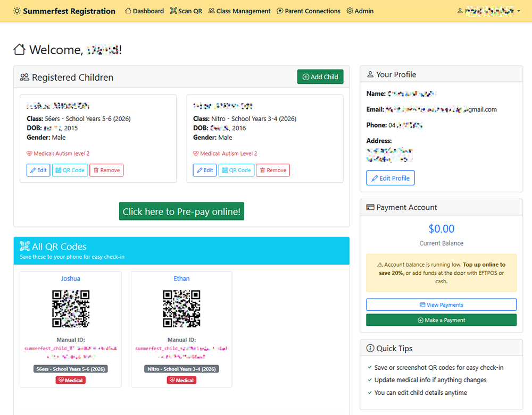Click checkmark by Save or screenshot QR codes tip
Image resolution: width=532 pixels, height=415 pixels.
(370, 367)
